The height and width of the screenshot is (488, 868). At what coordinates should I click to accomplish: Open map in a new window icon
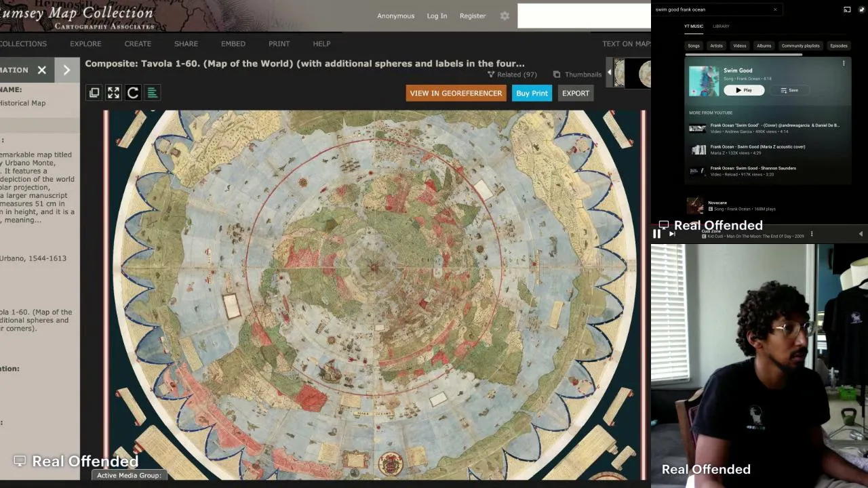click(x=94, y=93)
